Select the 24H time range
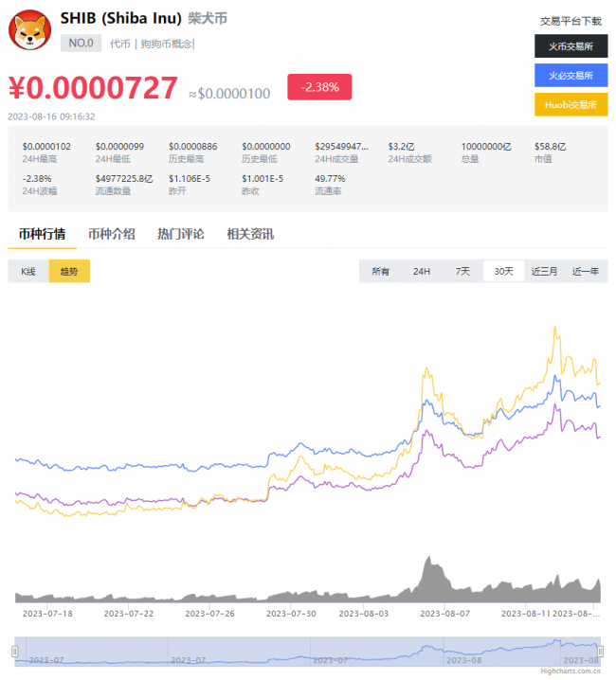Screen dimensions: 616x680 pyautogui.click(x=422, y=272)
